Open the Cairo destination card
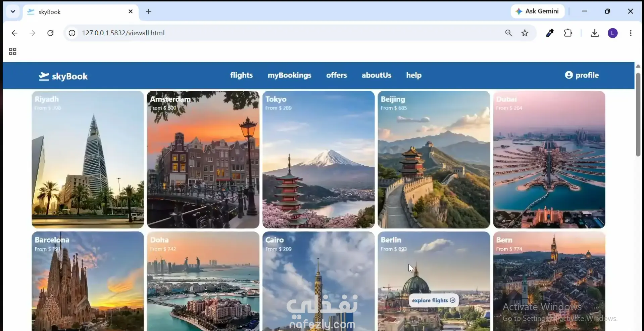Image resolution: width=644 pixels, height=331 pixels. click(318, 281)
